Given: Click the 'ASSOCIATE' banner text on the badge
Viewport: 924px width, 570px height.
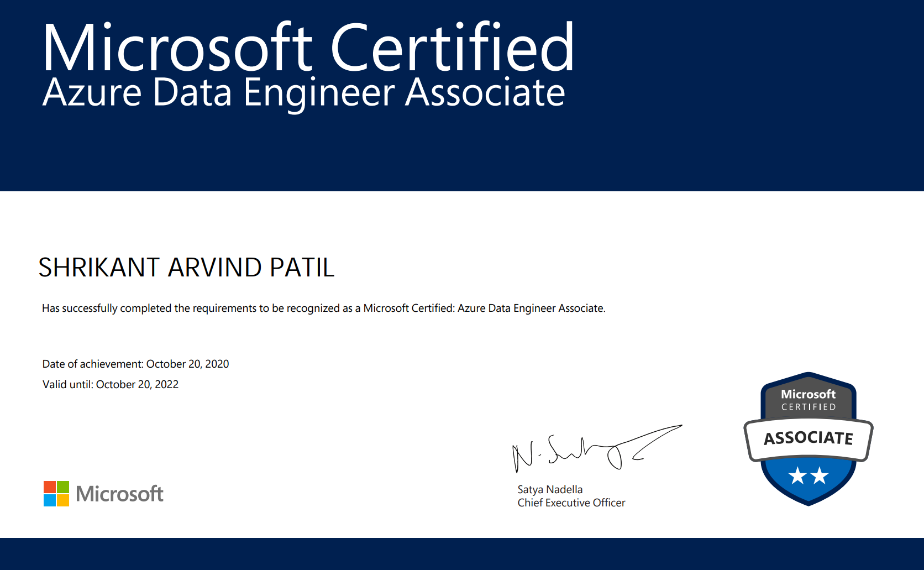Looking at the screenshot, I should pos(809,438).
